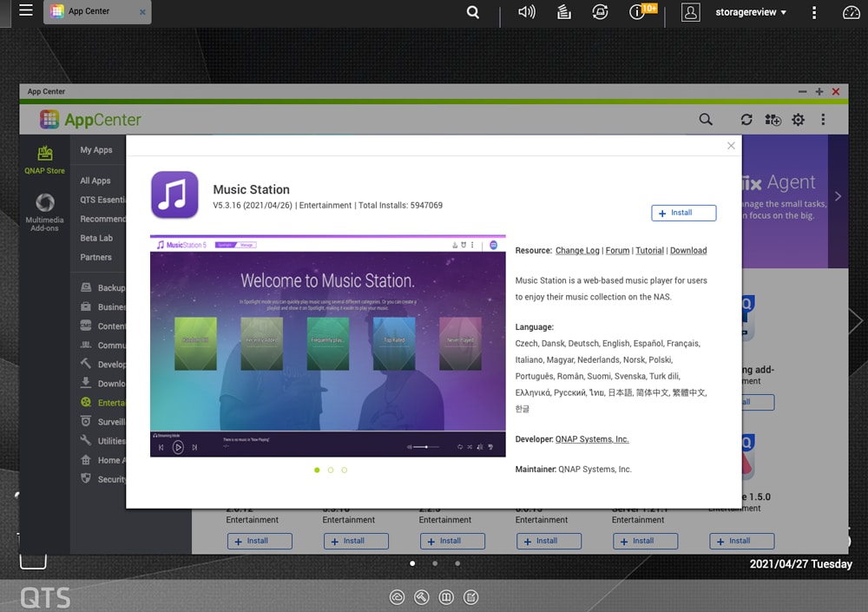This screenshot has width=868, height=612.
Task: Switch to third desktop page dot
Action: point(457,563)
